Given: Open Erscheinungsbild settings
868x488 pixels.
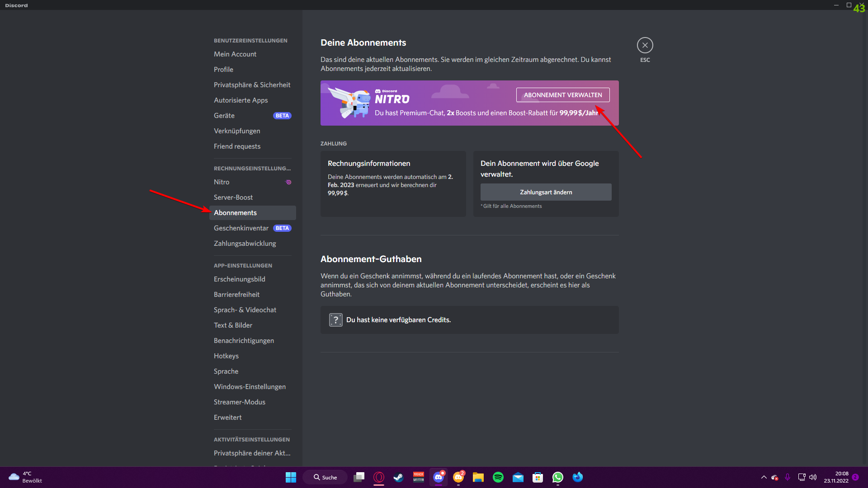Looking at the screenshot, I should [x=239, y=279].
